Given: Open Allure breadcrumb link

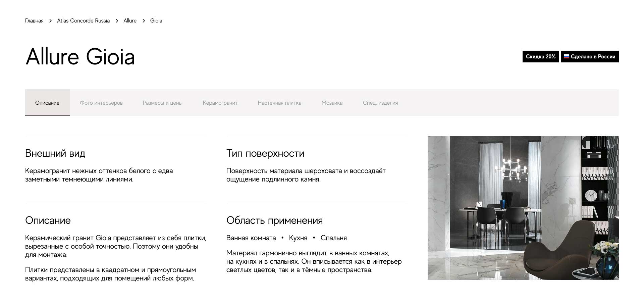Looking at the screenshot, I should point(130,21).
